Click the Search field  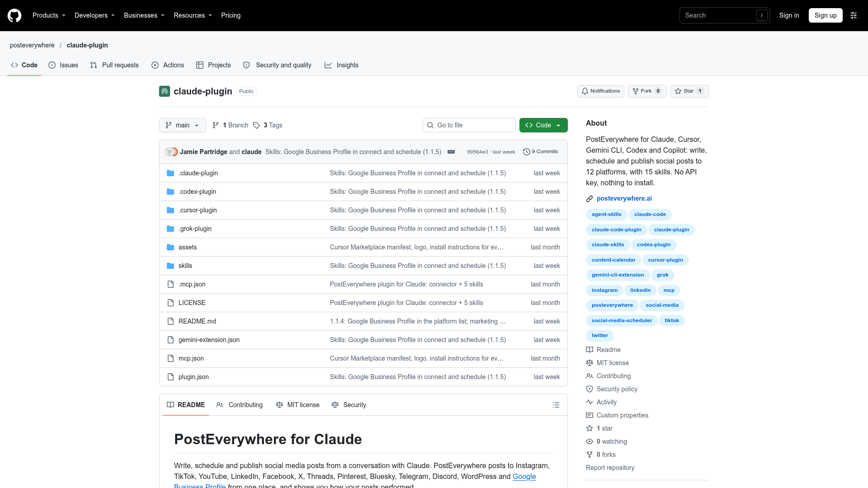coord(724,15)
